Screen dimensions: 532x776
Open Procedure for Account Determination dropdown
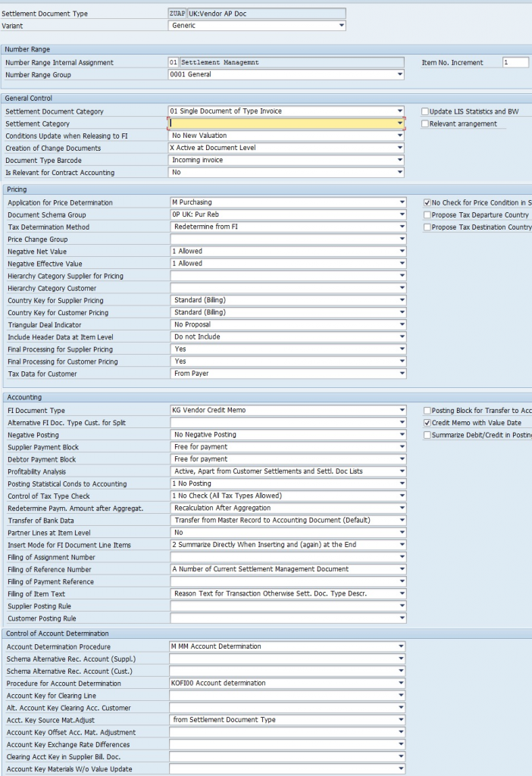point(287,683)
